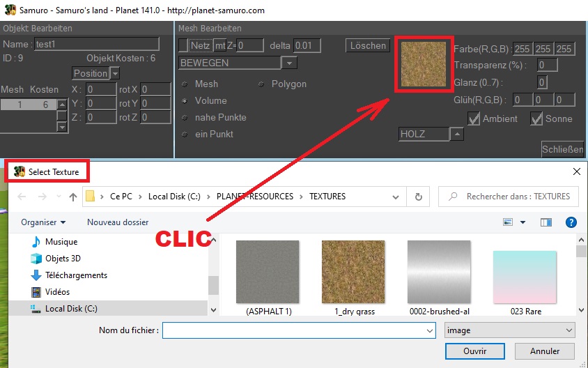Open the HOLZ material dropdown
This screenshot has width=588, height=368.
pyautogui.click(x=456, y=134)
